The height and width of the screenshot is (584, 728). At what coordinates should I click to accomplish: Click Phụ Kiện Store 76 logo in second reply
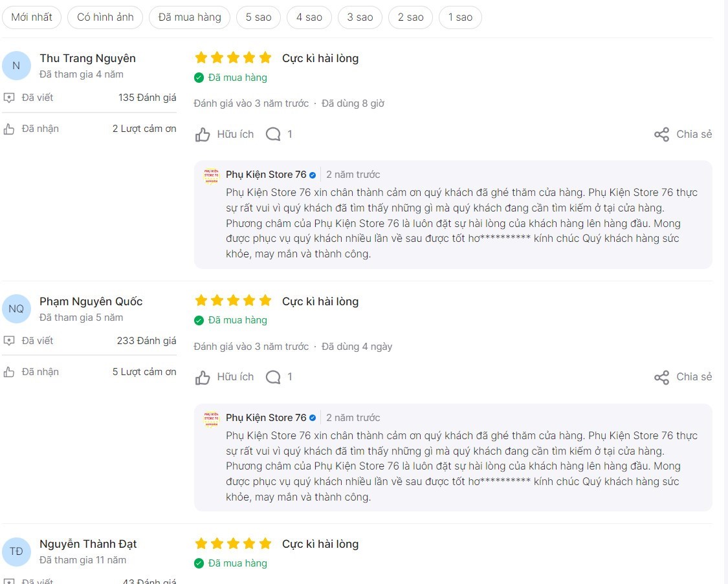coord(212,418)
